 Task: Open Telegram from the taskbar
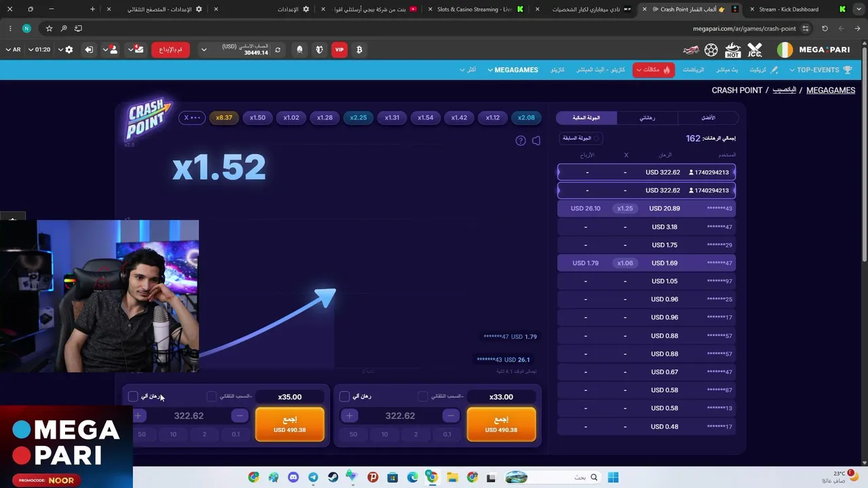[x=313, y=477]
